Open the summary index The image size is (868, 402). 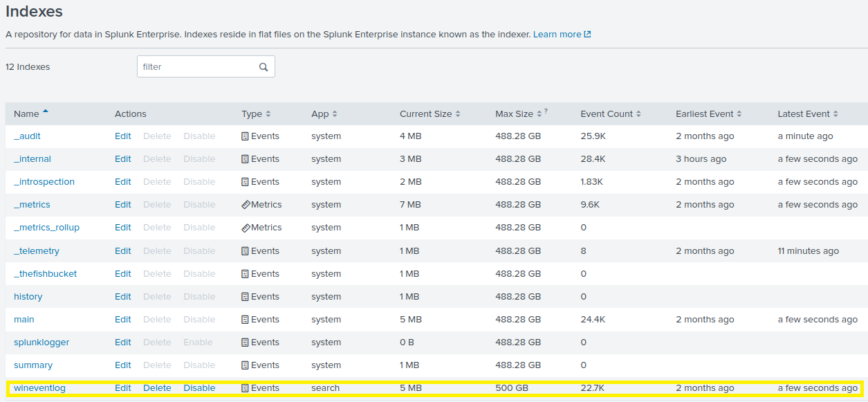point(33,365)
